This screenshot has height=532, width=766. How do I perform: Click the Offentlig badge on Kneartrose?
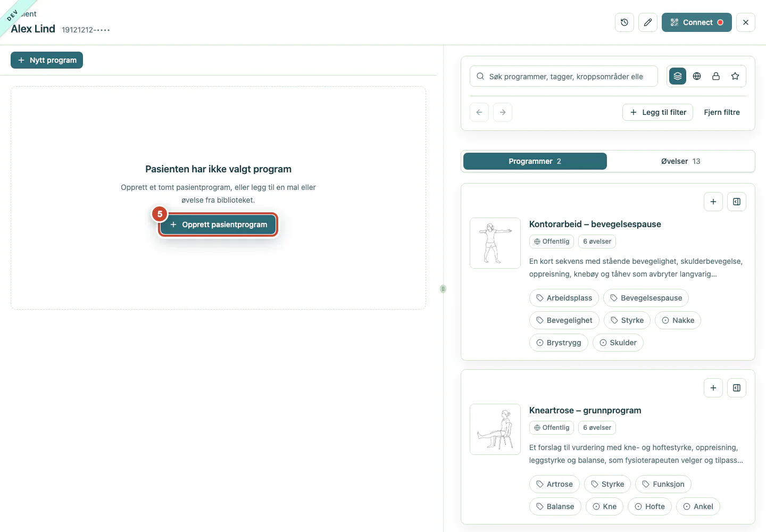tap(552, 428)
